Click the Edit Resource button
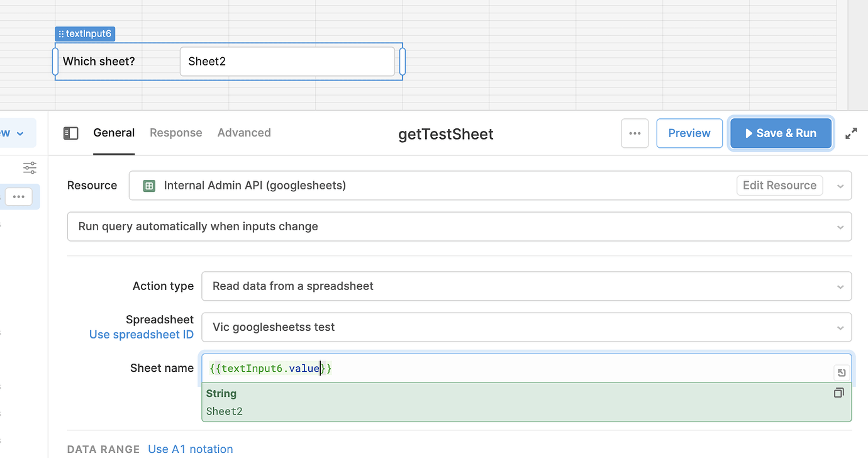Viewport: 868px width, 458px height. (779, 185)
